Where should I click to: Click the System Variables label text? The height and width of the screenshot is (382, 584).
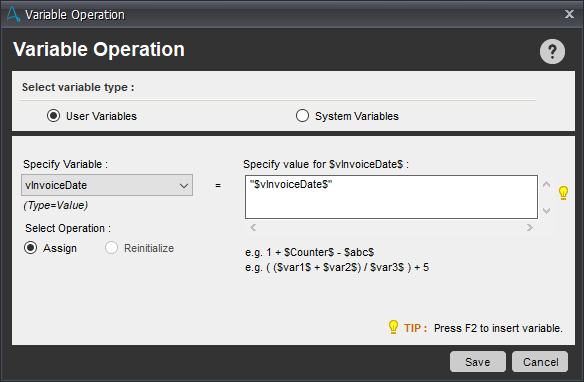[x=357, y=116]
